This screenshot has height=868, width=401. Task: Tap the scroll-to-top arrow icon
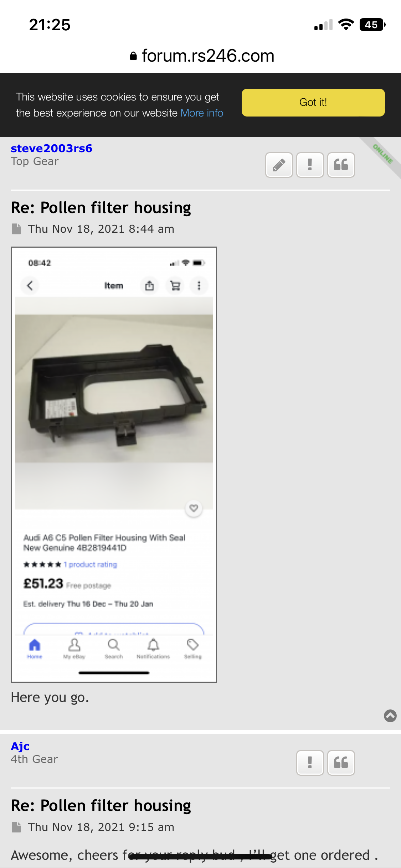(x=390, y=715)
